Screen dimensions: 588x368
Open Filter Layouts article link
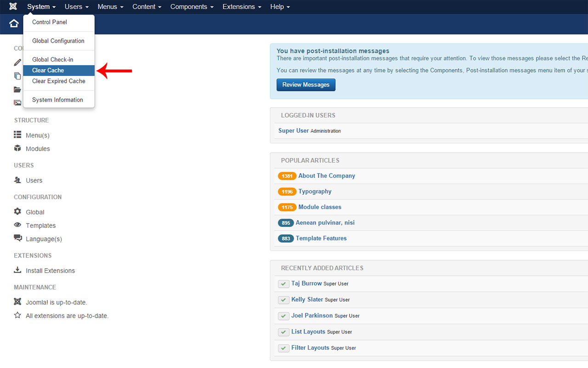[310, 348]
